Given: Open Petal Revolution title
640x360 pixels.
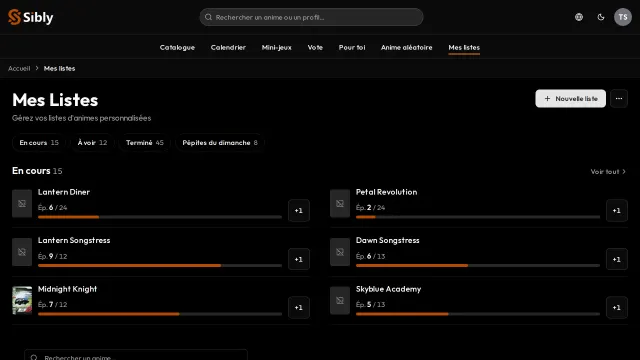Looking at the screenshot, I should (x=387, y=192).
